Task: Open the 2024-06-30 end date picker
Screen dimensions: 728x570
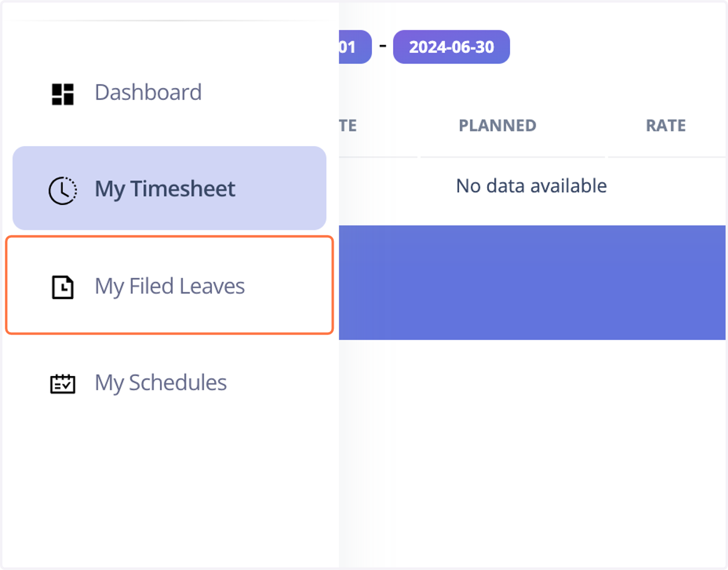Action: coord(451,47)
